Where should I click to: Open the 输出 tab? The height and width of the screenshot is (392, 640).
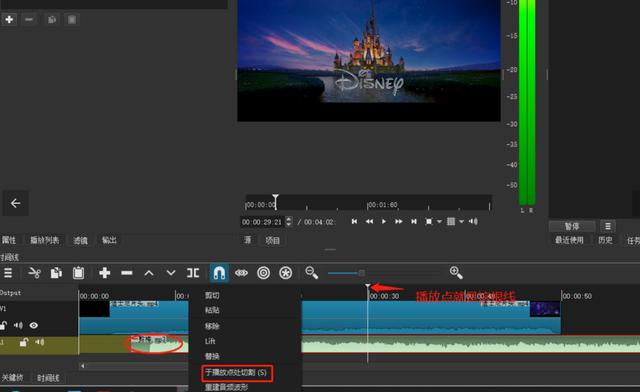[x=109, y=240]
